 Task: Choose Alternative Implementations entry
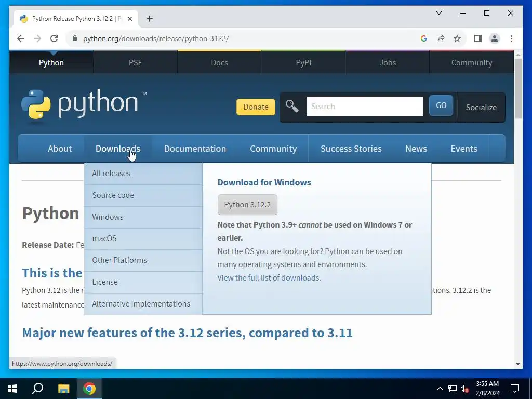pyautogui.click(x=143, y=304)
